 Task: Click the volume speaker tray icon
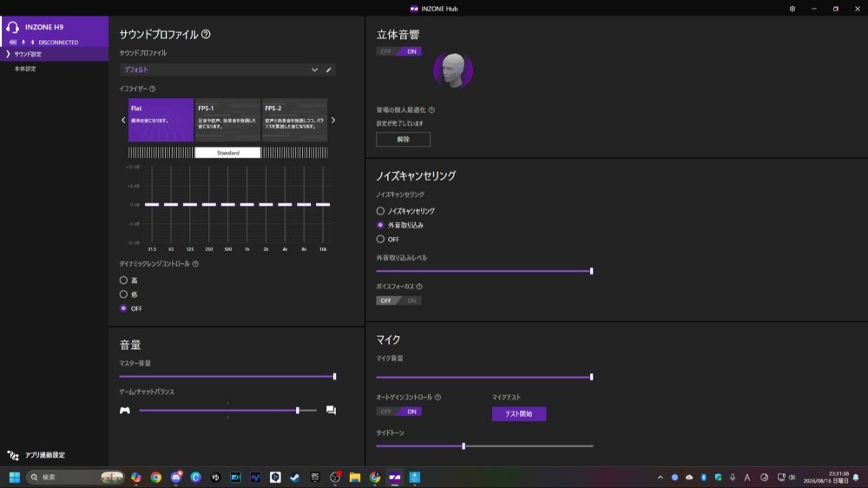[x=792, y=477]
